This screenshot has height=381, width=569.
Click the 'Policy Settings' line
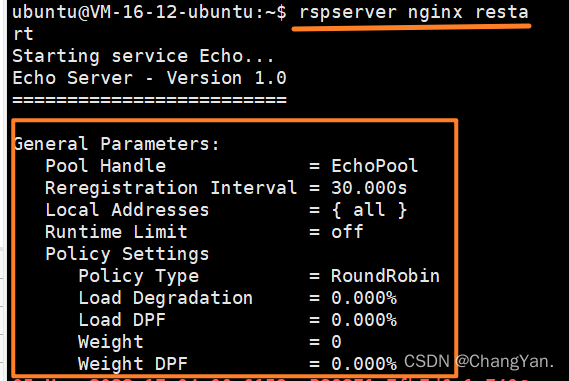(127, 254)
